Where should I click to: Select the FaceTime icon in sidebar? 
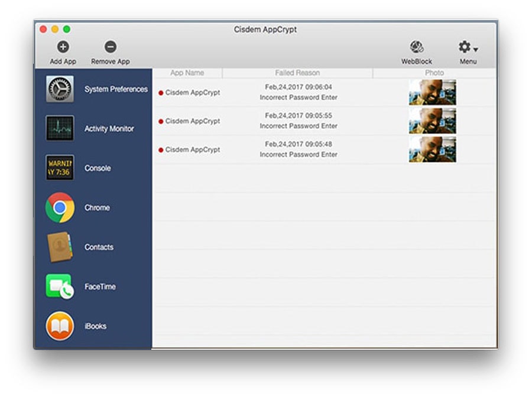[60, 287]
